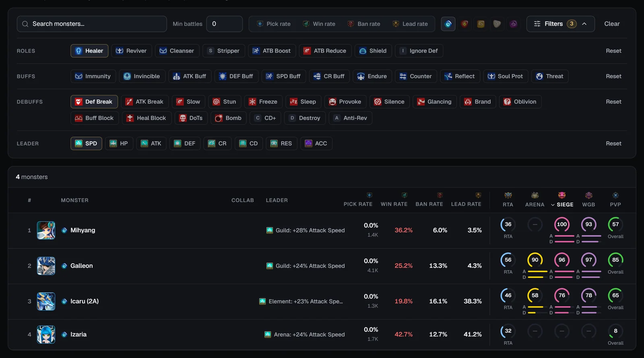The image size is (644, 358).
Task: Switch to the Win rate metric
Action: point(319,24)
